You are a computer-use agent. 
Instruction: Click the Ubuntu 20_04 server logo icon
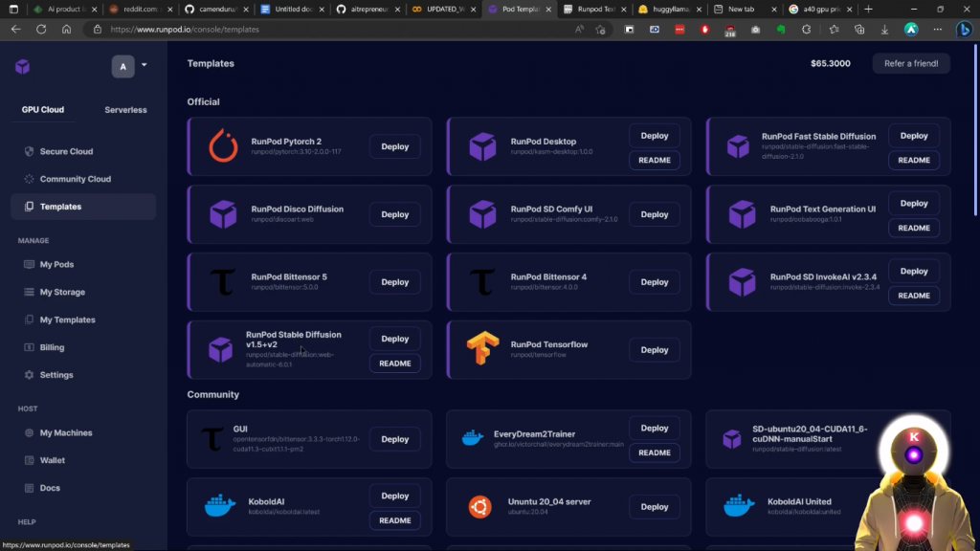coord(479,507)
